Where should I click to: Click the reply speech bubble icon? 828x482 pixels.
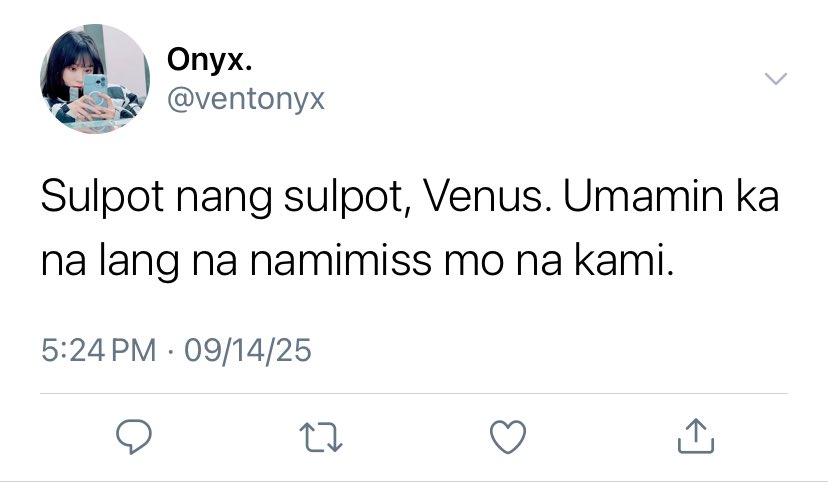point(134,437)
